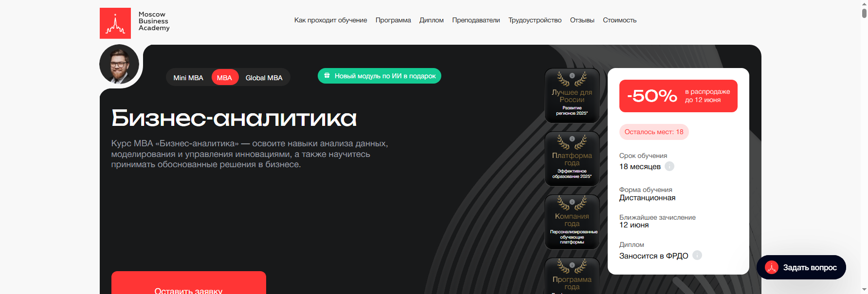Open 'Лучшее для России' award card
Viewport: 868px width, 294px height.
point(572,95)
